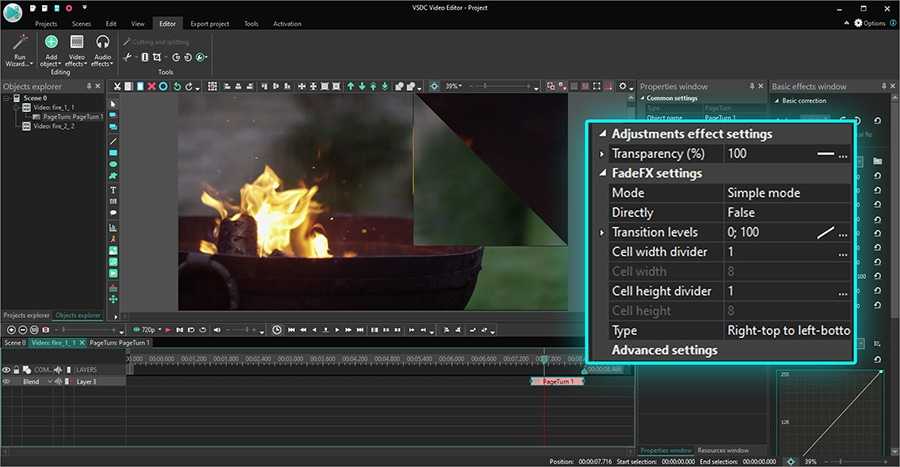This screenshot has width=900, height=467.
Task: Toggle the lock icon in layers header
Action: 16,369
